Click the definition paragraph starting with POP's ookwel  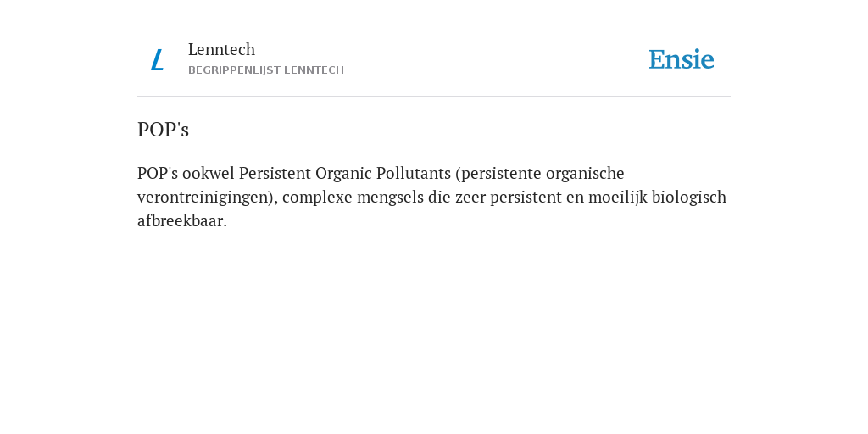(x=431, y=197)
